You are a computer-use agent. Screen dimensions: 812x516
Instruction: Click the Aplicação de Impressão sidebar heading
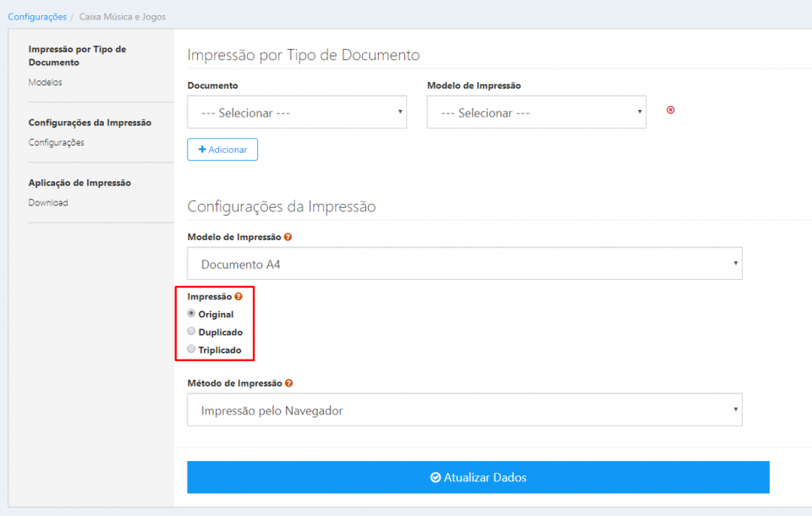tap(80, 183)
